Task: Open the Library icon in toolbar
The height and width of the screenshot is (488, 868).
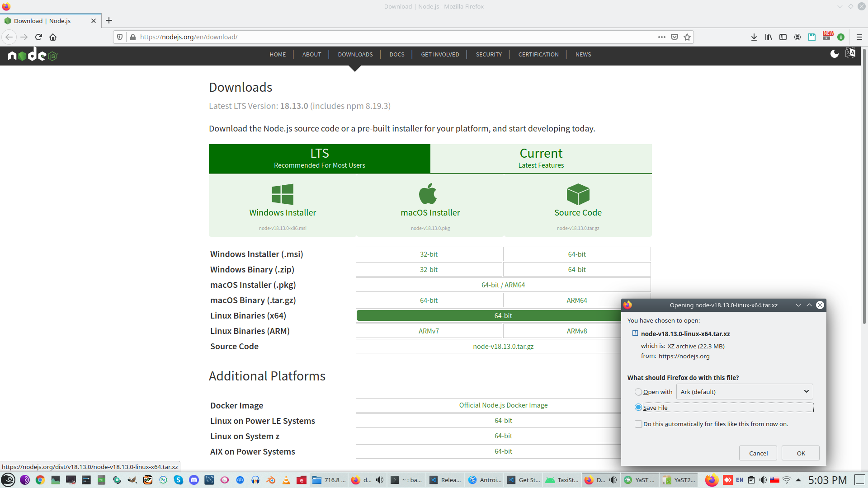Action: coord(768,37)
